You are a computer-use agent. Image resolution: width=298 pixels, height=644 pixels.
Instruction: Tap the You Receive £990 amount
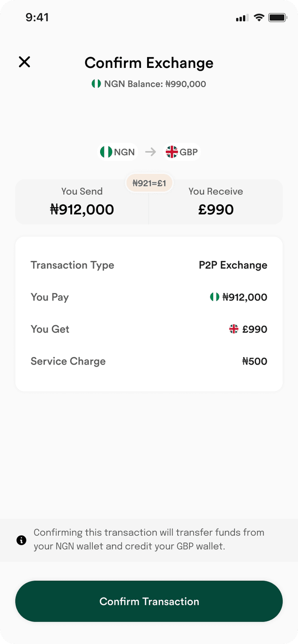tap(216, 210)
